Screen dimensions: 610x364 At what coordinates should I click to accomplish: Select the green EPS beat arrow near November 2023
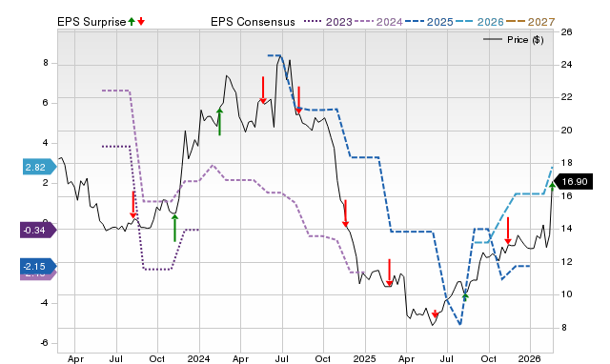point(174,228)
